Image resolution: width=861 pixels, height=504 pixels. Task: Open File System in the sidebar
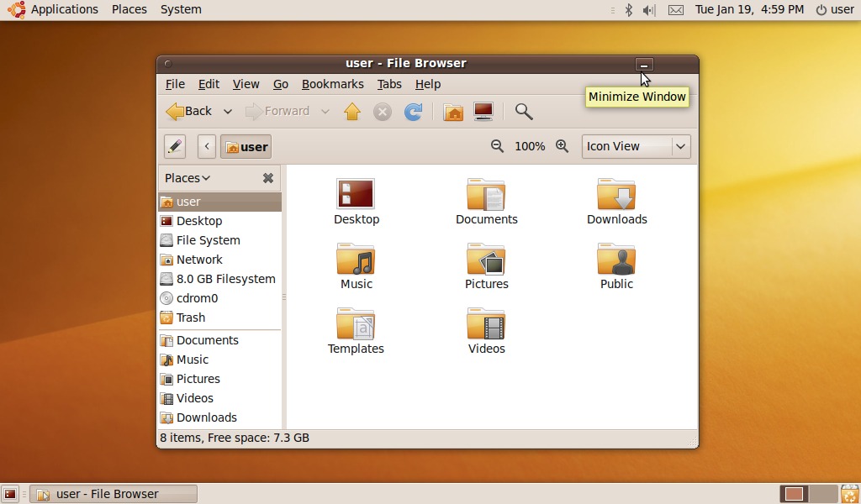tap(219, 240)
